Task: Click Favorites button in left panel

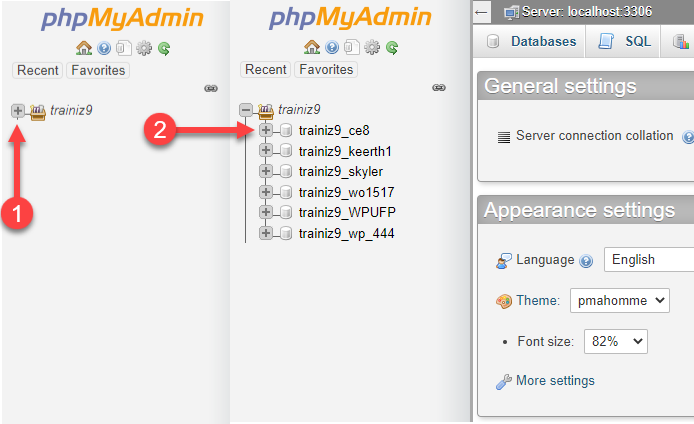Action: tap(98, 70)
